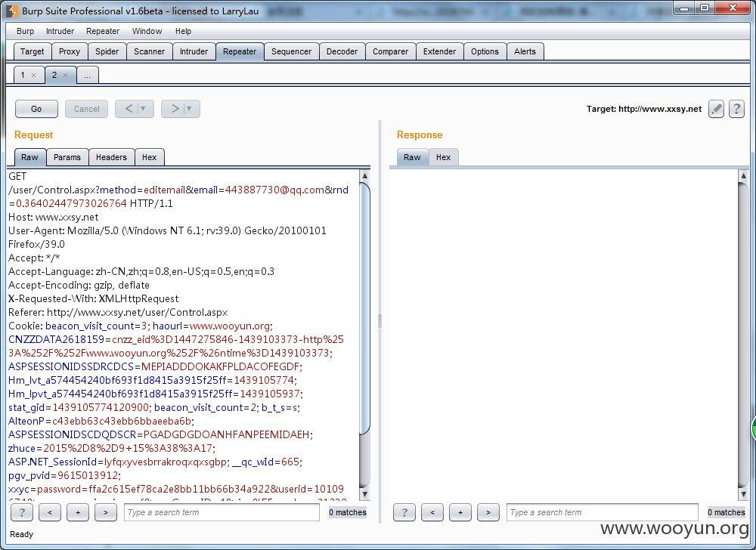Open history dropdown beside the back arrow

pyautogui.click(x=143, y=109)
